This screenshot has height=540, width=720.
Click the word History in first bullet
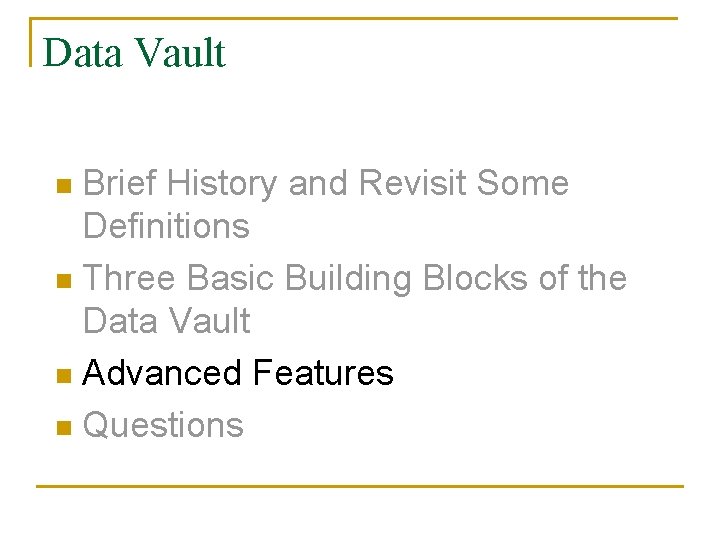(x=222, y=184)
